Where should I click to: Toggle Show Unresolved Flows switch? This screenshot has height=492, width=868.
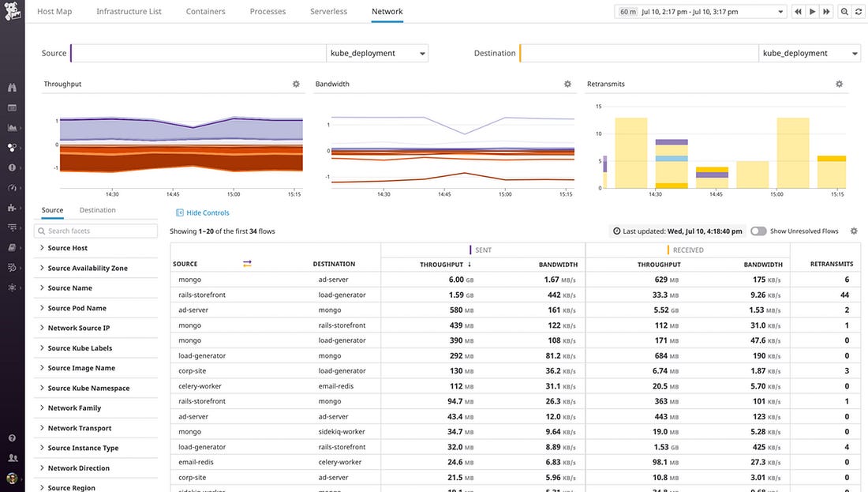pyautogui.click(x=758, y=231)
